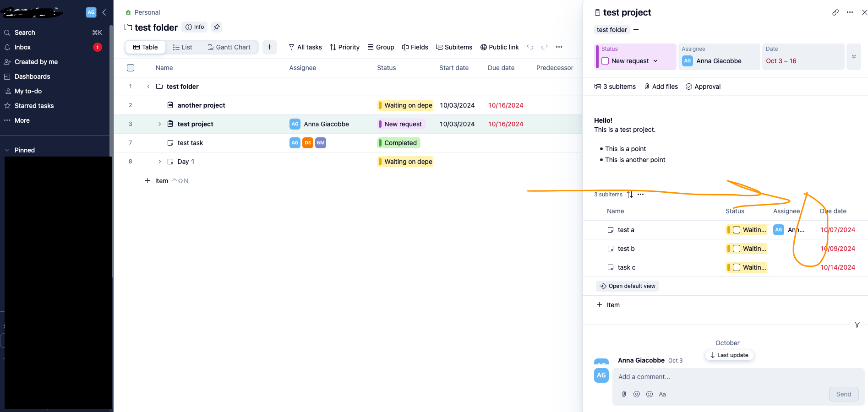Attach a file to the comment
Image resolution: width=868 pixels, height=412 pixels.
[x=624, y=394]
